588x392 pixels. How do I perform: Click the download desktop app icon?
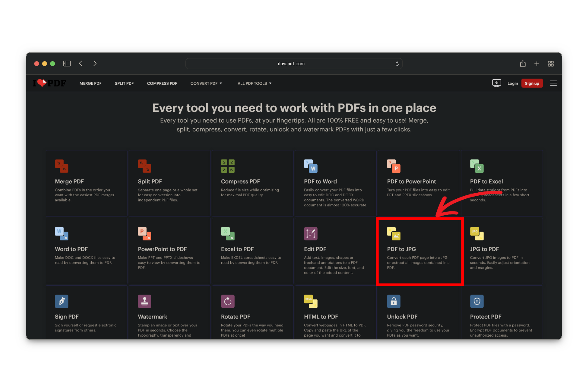(496, 83)
